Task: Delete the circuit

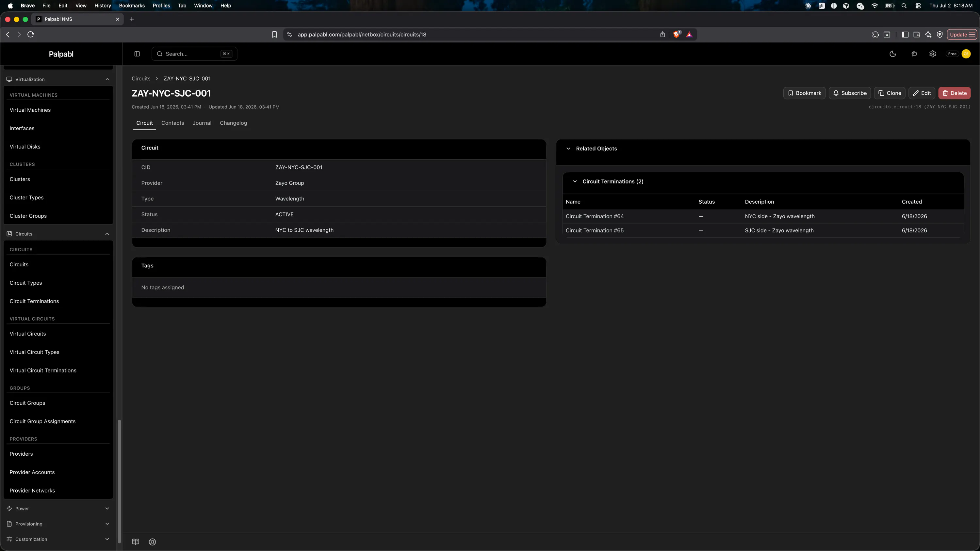Action: (x=954, y=93)
